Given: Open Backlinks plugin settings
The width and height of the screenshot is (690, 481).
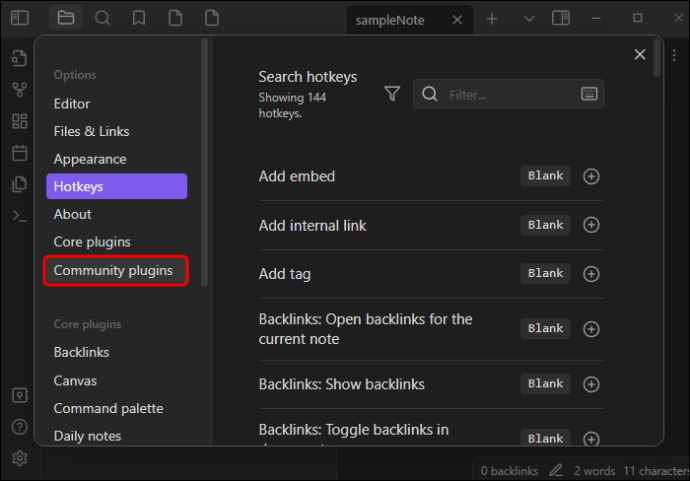Looking at the screenshot, I should point(116,352).
